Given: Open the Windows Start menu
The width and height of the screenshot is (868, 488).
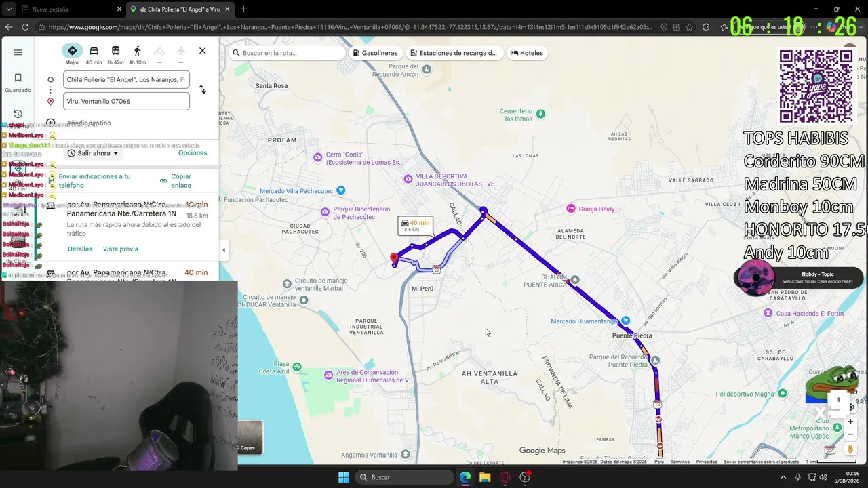Looking at the screenshot, I should pos(344,477).
